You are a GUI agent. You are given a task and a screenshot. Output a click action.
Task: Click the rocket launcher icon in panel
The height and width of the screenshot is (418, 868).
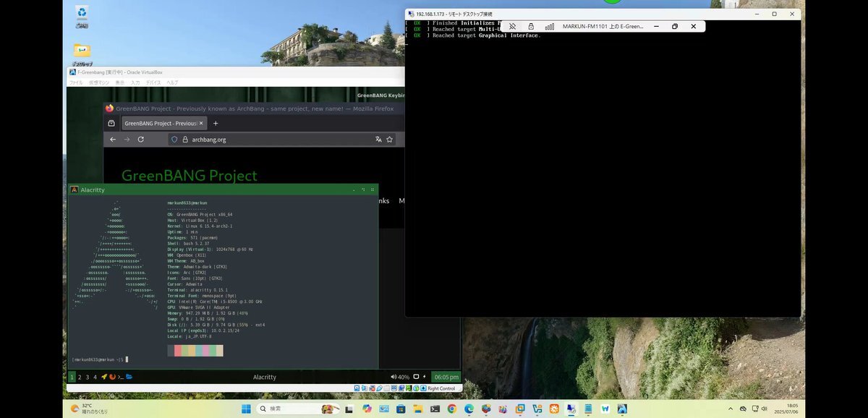[x=104, y=377]
